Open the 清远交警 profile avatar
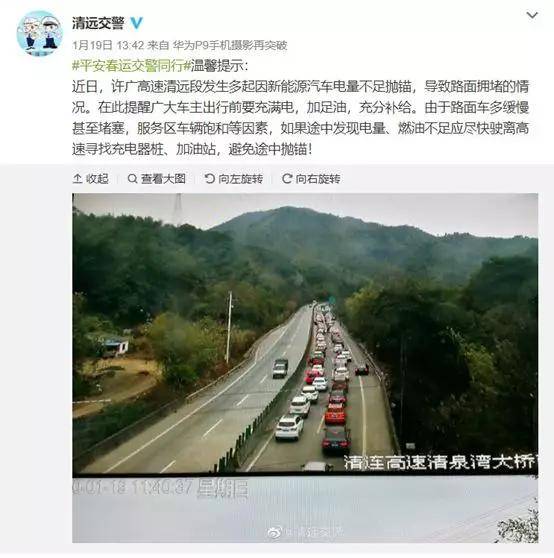Image resolution: width=554 pixels, height=558 pixels. 40,33
